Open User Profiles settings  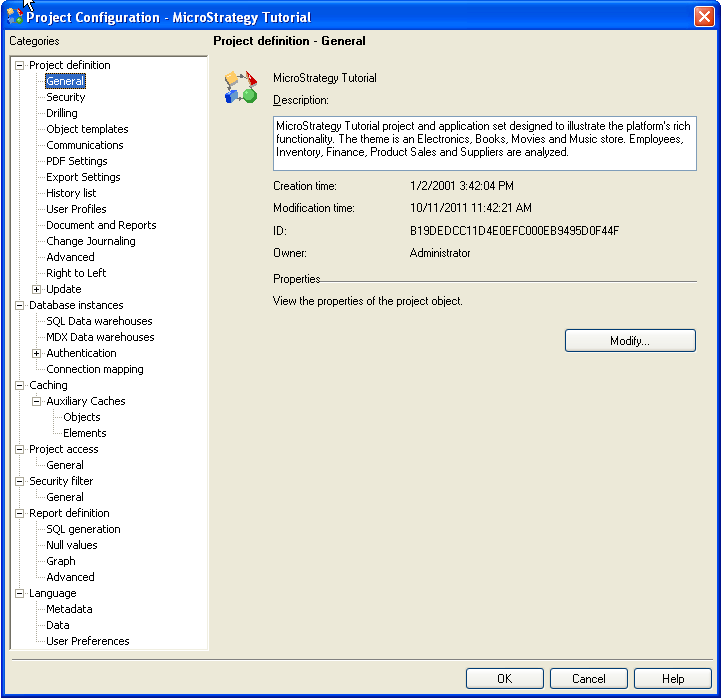click(76, 209)
